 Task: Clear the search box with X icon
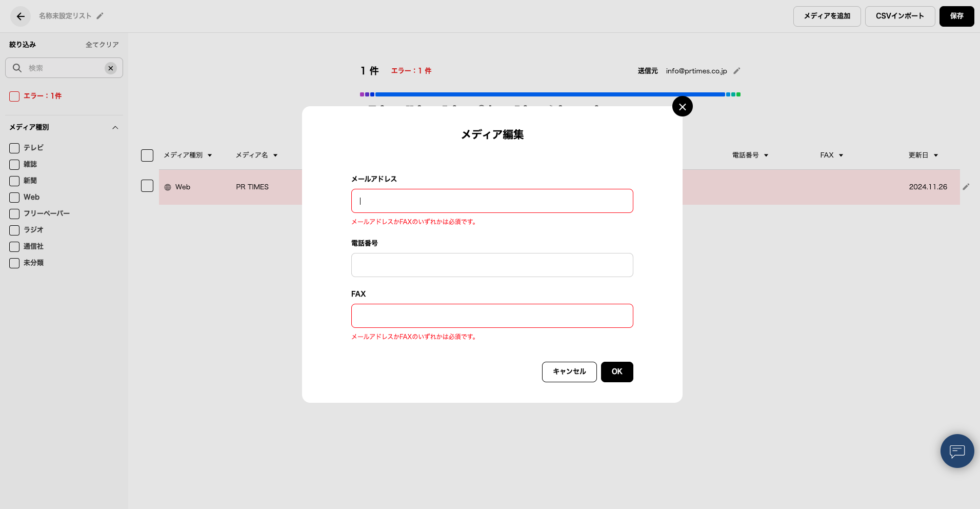111,68
